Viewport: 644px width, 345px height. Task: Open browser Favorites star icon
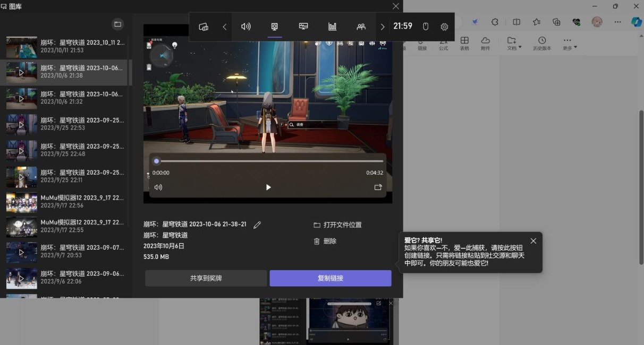(537, 22)
